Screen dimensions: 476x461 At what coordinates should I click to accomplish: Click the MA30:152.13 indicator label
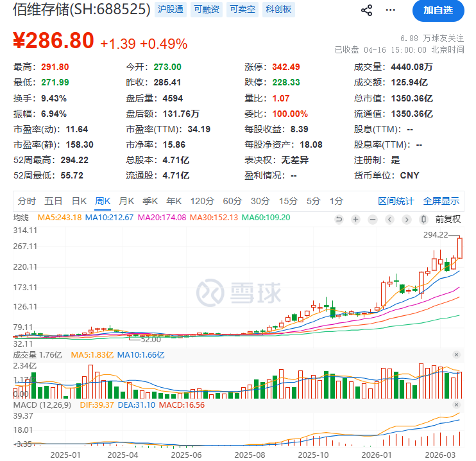214,218
